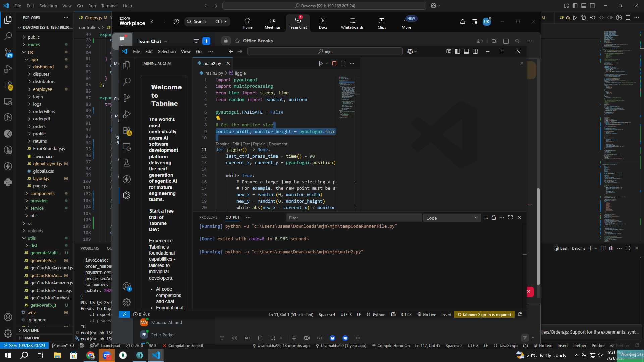Star the Office Breaks channel
This screenshot has width=644, height=362.
coord(237,41)
